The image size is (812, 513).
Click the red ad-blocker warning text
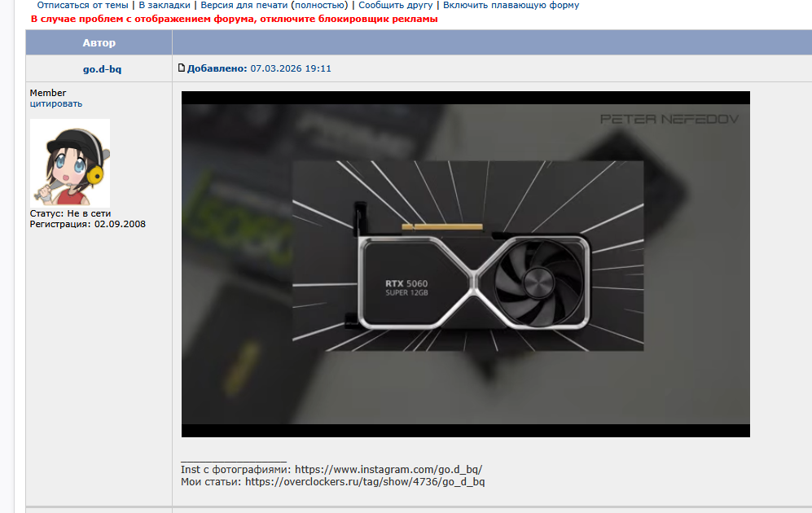coord(234,20)
